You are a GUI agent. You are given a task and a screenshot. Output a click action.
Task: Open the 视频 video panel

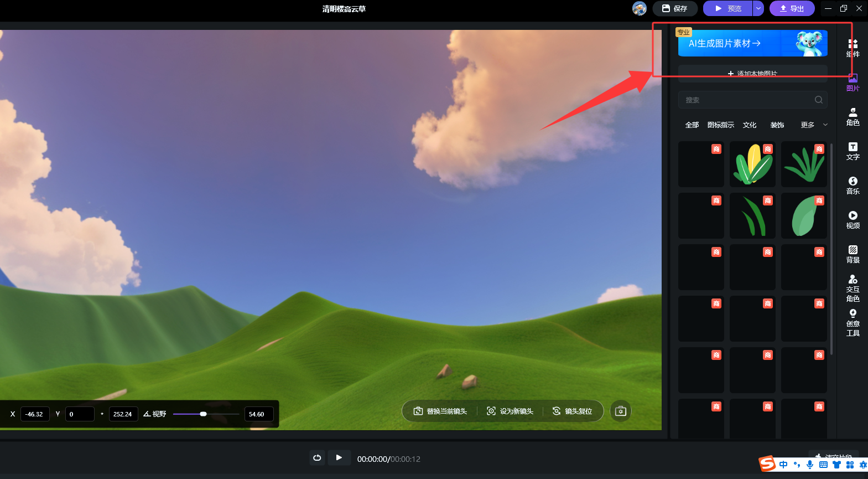pos(853,220)
